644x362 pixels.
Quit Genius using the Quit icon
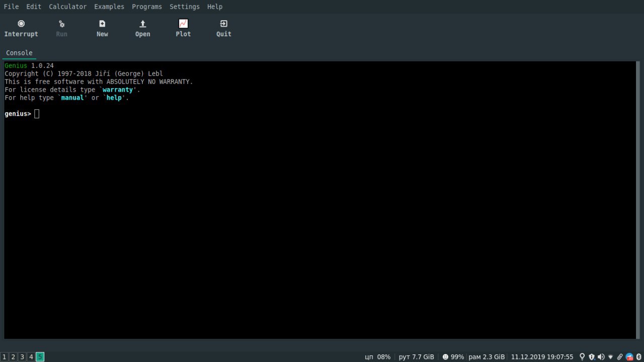pyautogui.click(x=224, y=24)
